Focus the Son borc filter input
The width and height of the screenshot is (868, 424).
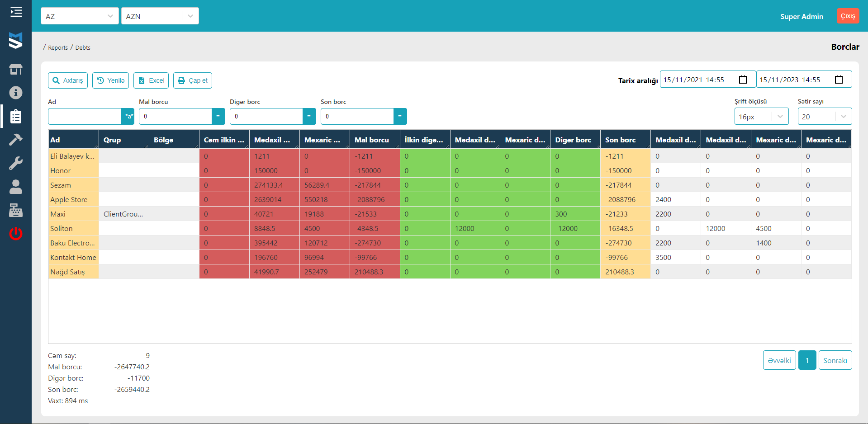(357, 116)
